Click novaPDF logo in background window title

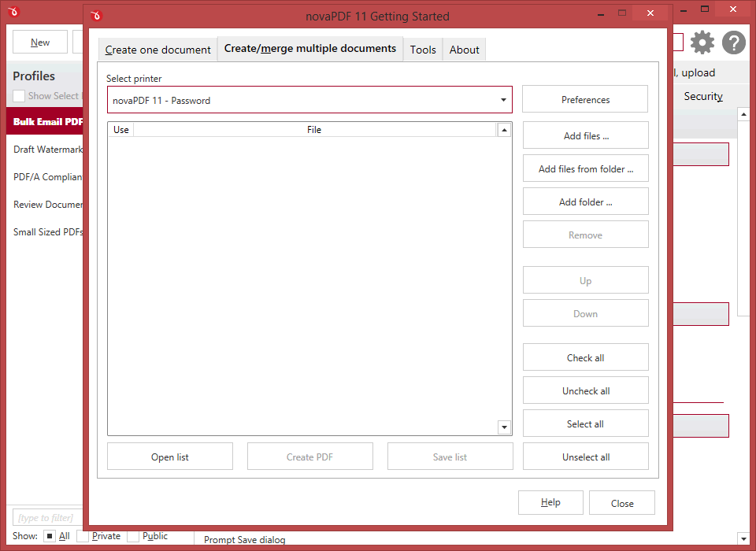[x=13, y=10]
